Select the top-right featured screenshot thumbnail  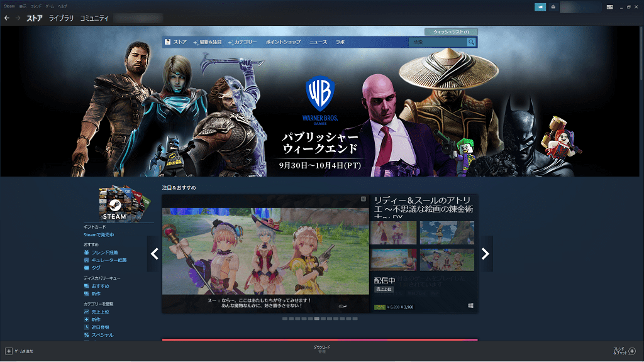tap(447, 233)
